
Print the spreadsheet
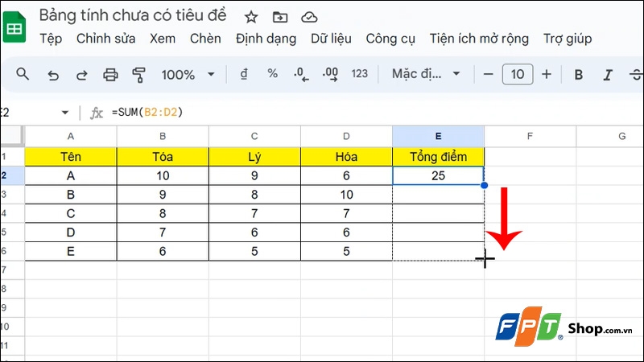click(x=110, y=75)
